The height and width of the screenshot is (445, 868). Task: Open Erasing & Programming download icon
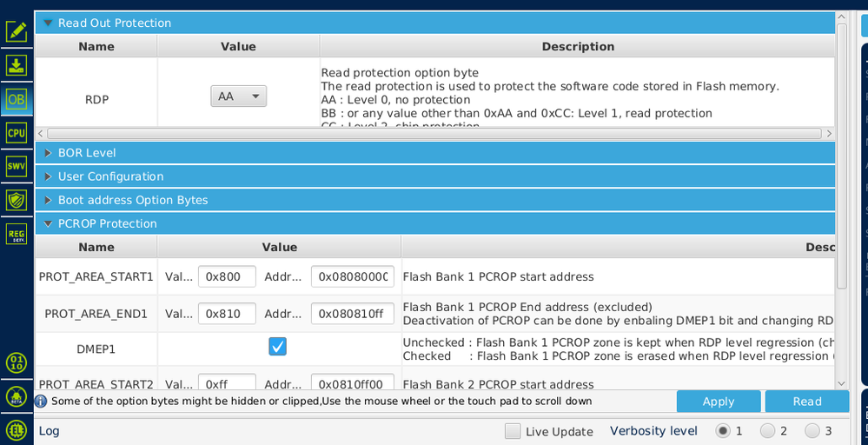coord(17,65)
